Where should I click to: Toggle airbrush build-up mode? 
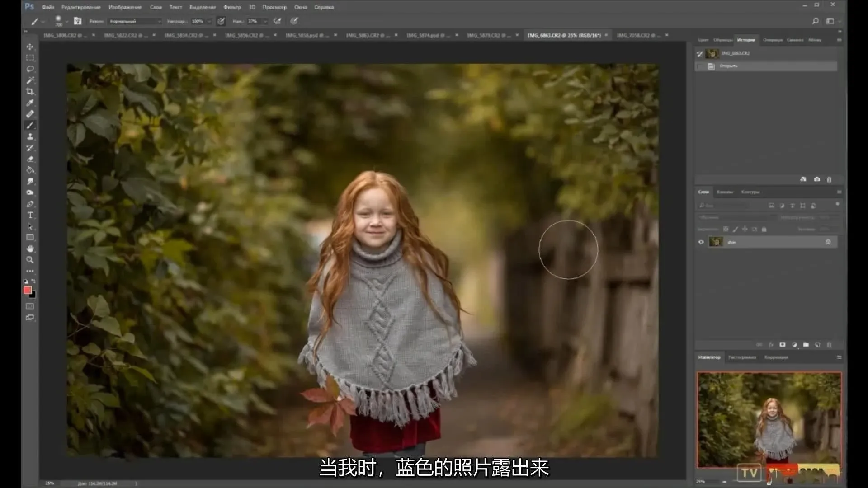pyautogui.click(x=277, y=21)
